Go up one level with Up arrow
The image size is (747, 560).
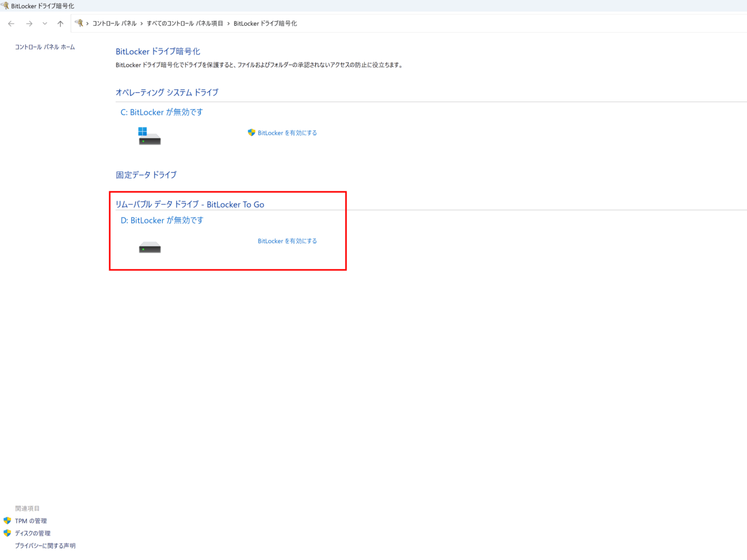pyautogui.click(x=60, y=24)
